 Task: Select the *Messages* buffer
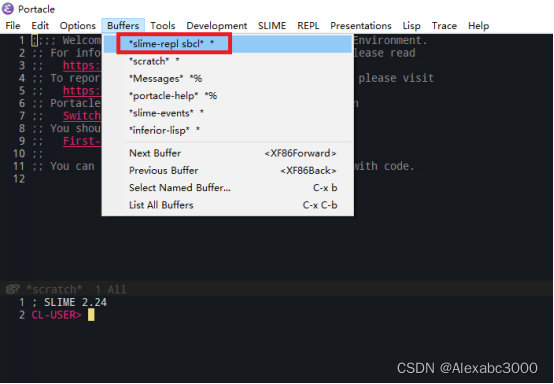(228, 78)
